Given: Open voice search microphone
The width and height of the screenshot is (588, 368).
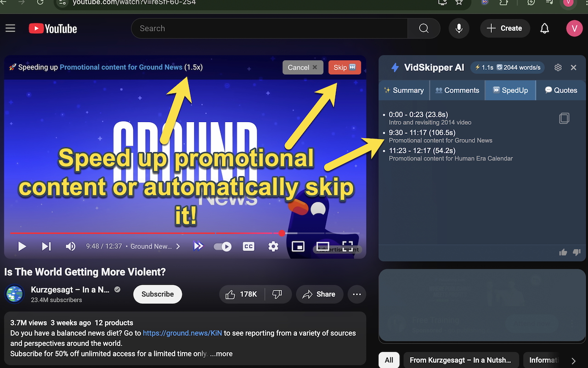Looking at the screenshot, I should pyautogui.click(x=459, y=28).
